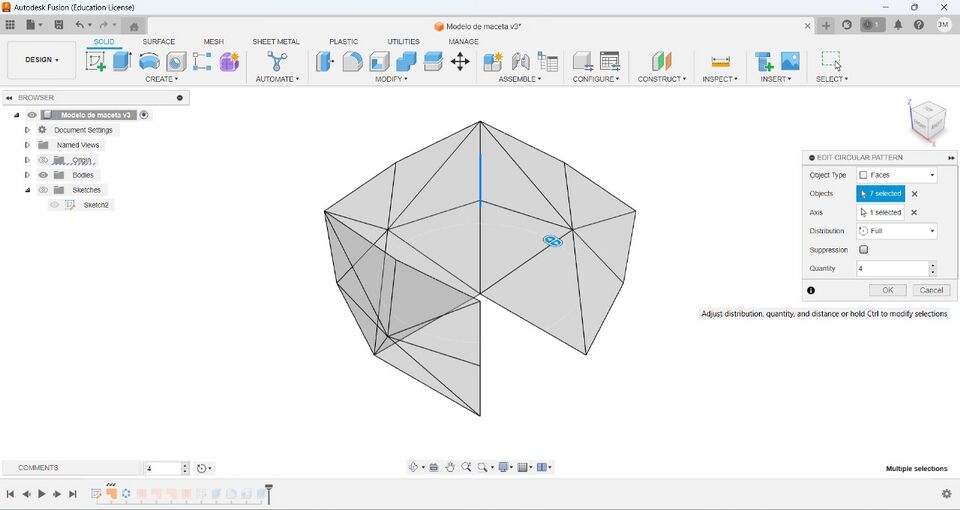Click the New Component icon
The width and height of the screenshot is (960, 510).
click(493, 61)
